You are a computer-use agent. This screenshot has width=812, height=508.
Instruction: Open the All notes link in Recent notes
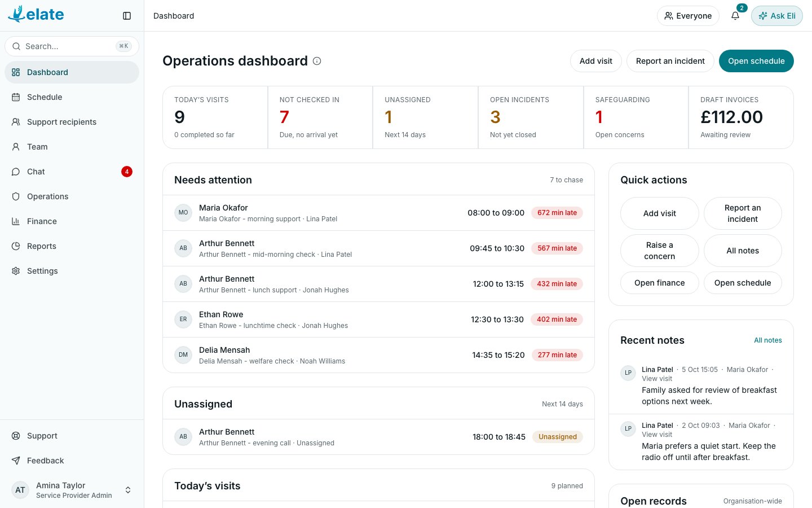(767, 340)
